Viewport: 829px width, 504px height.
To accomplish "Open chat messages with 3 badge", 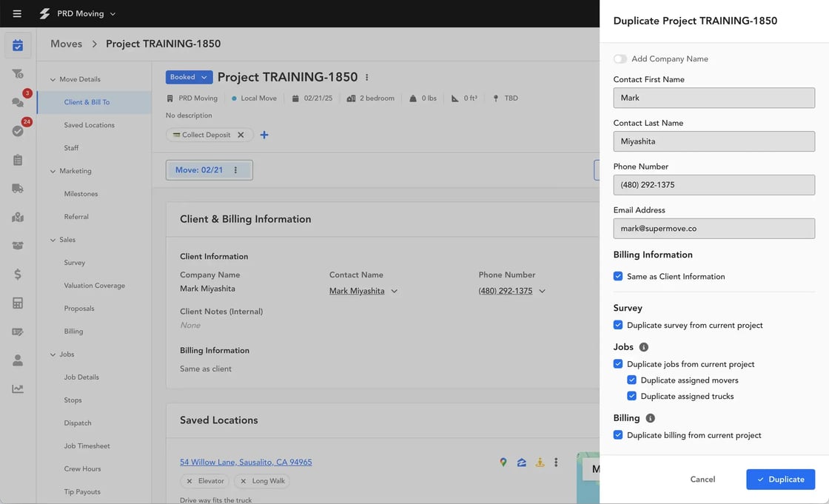I will 18,102.
